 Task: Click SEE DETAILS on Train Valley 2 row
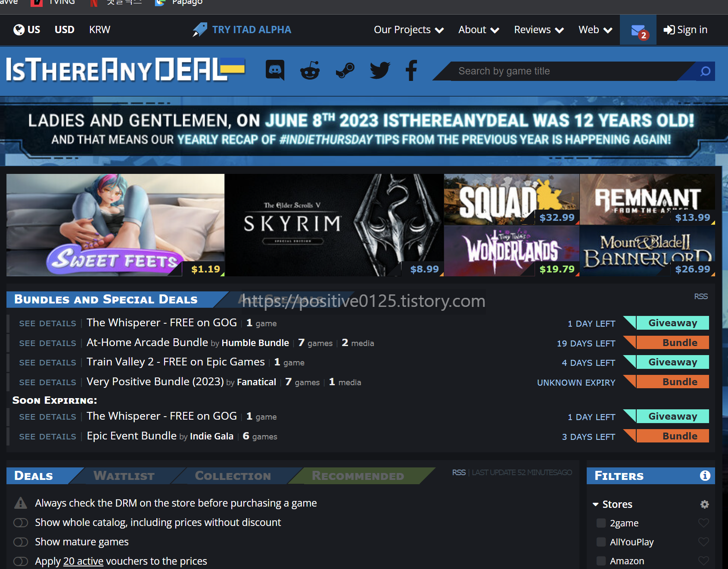47,362
